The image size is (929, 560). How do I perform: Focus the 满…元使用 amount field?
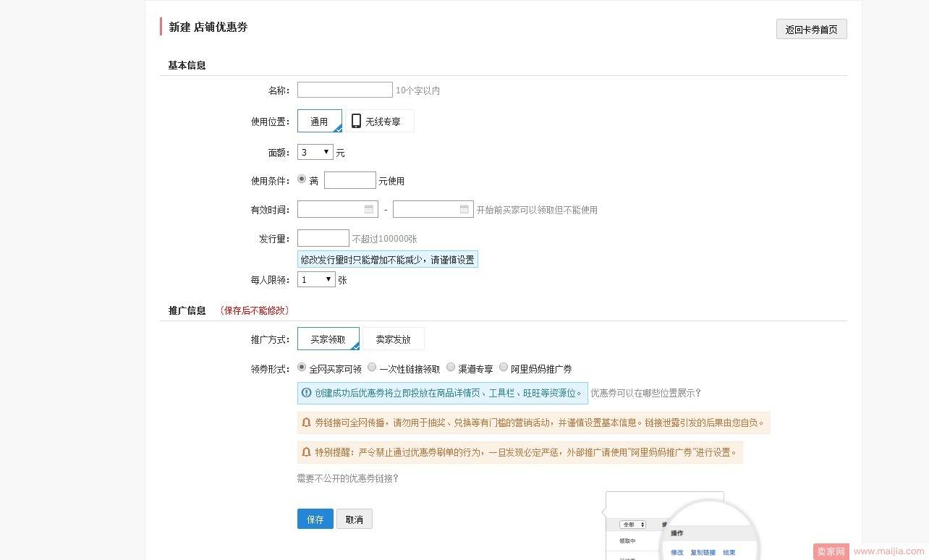pos(350,180)
